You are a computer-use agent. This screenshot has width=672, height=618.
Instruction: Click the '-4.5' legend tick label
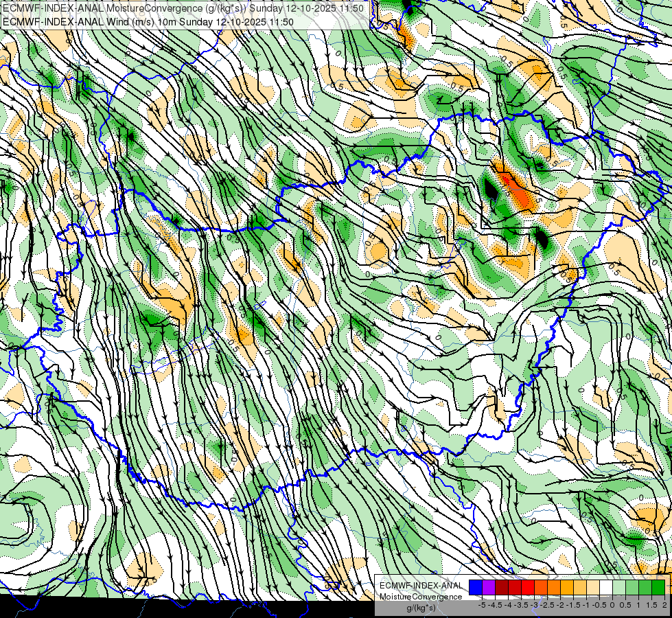(x=495, y=605)
